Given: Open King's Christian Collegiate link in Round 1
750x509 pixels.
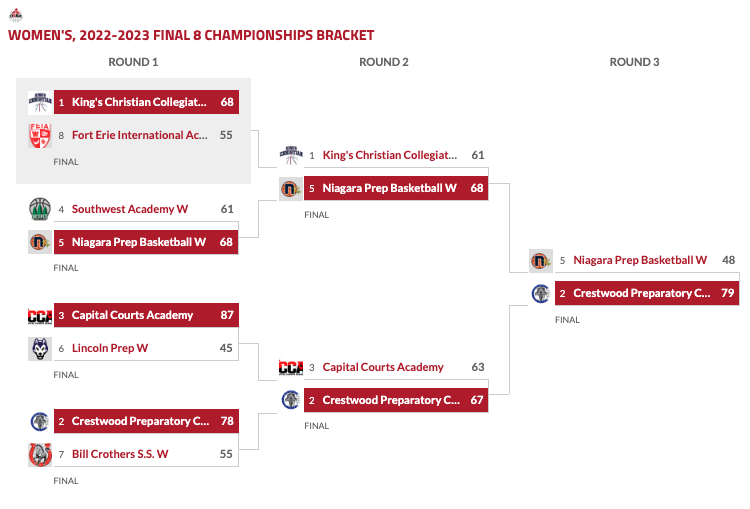Looking at the screenshot, I should tap(139, 102).
